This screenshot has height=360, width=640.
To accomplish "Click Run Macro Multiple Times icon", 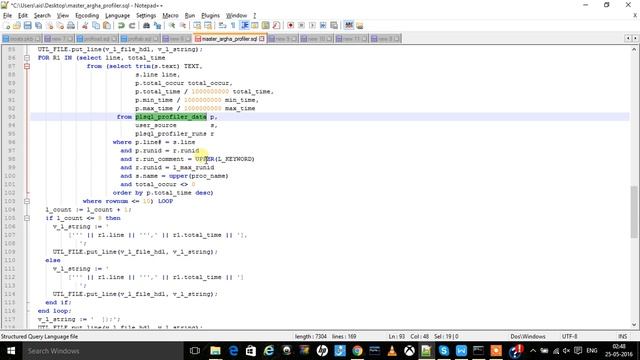I will 323,25.
